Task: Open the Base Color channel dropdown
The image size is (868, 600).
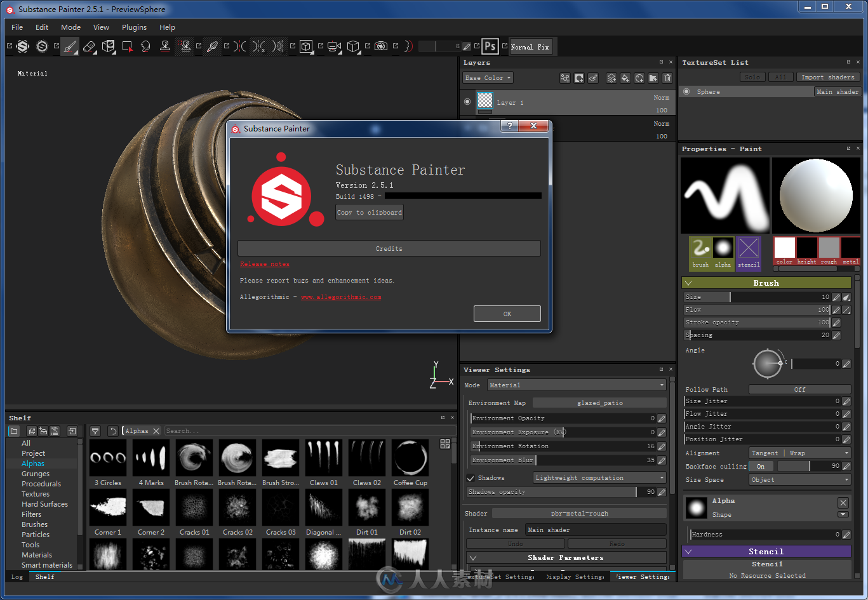Action: (x=488, y=78)
